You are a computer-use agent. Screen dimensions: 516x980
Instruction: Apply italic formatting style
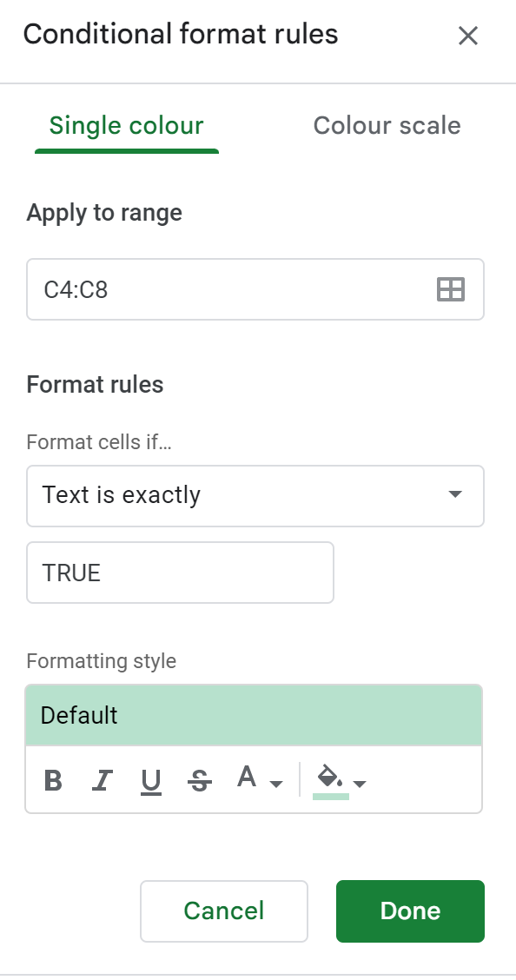(x=102, y=780)
